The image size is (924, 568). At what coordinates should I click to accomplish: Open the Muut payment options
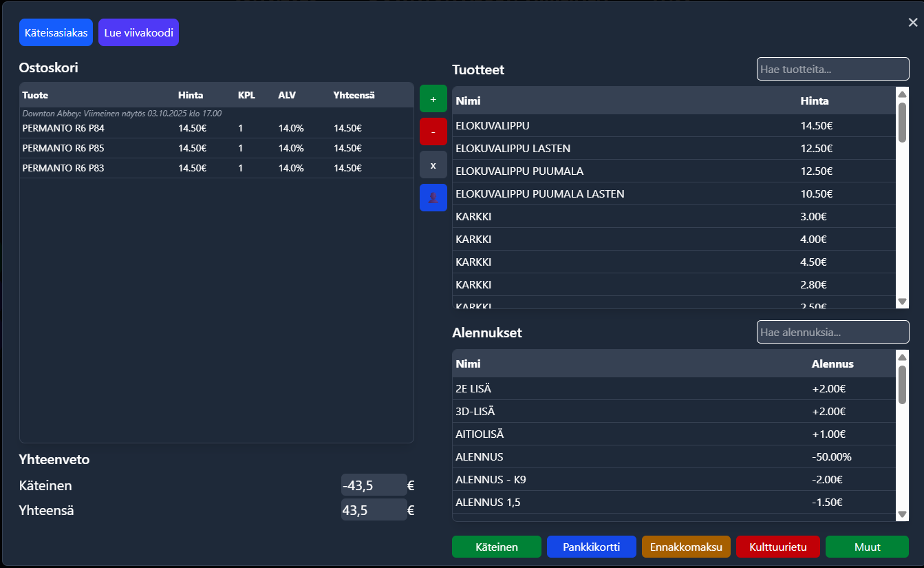click(x=867, y=547)
